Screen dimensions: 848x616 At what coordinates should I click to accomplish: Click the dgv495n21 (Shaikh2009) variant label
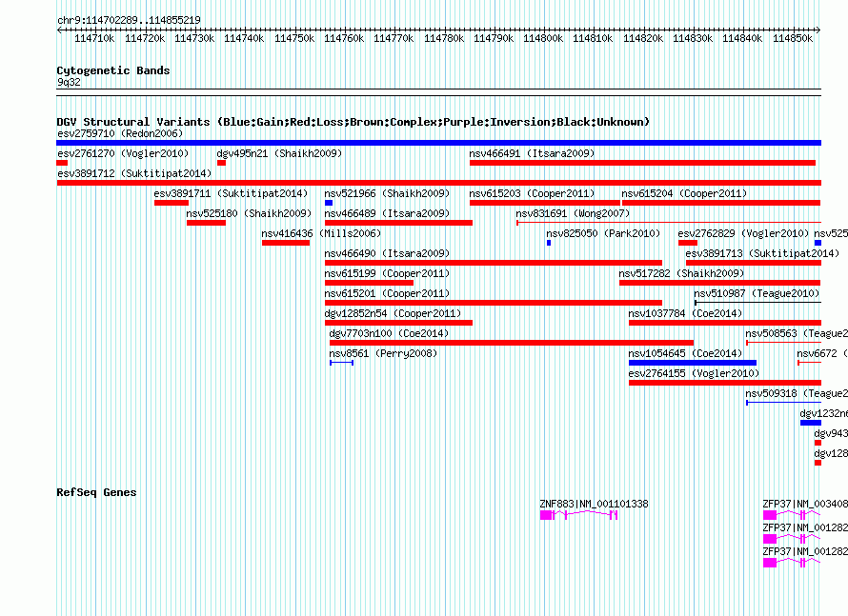pos(279,153)
